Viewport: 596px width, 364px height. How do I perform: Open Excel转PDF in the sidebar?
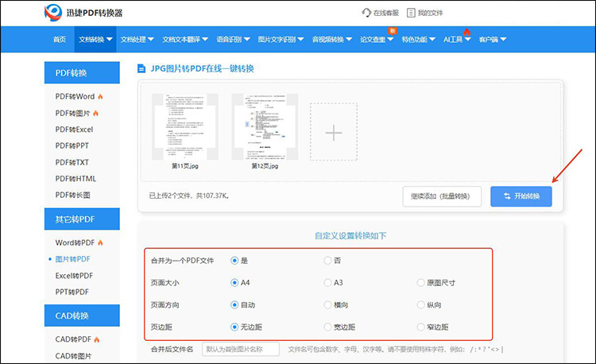tap(74, 276)
